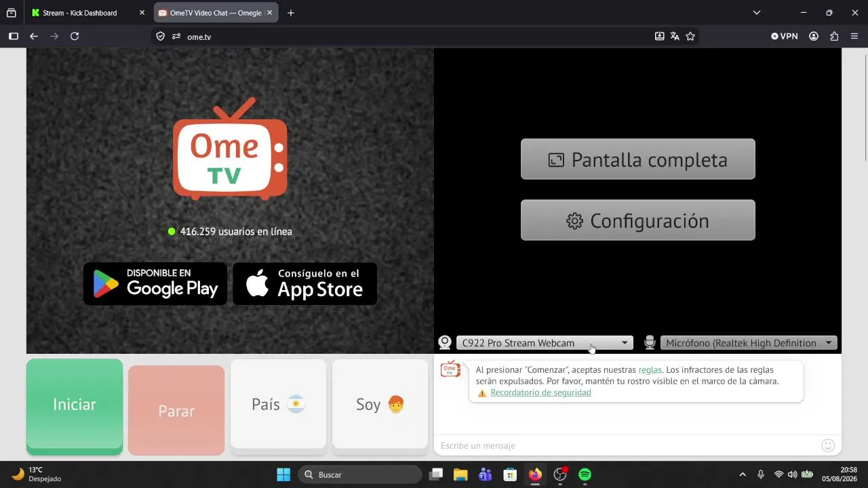Image resolution: width=868 pixels, height=488 pixels.
Task: Bookmark this page with the star icon
Action: tap(690, 37)
